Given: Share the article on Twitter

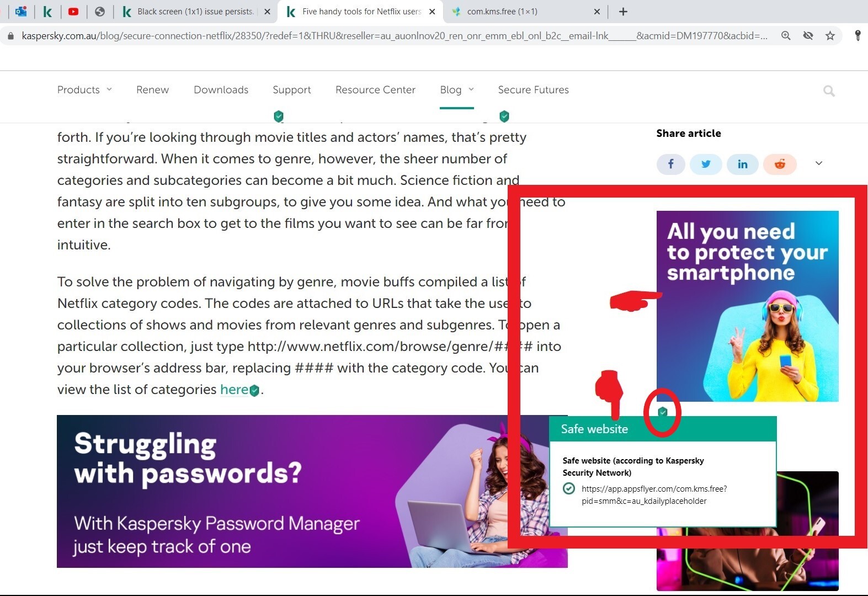Looking at the screenshot, I should click(706, 164).
